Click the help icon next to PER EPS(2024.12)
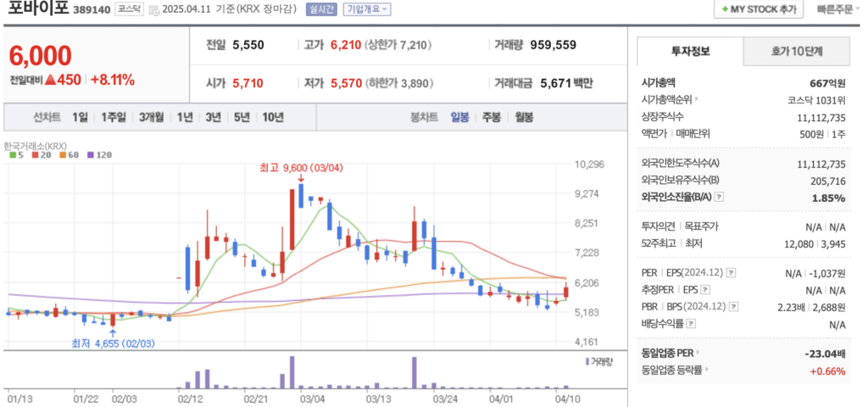 pos(731,273)
